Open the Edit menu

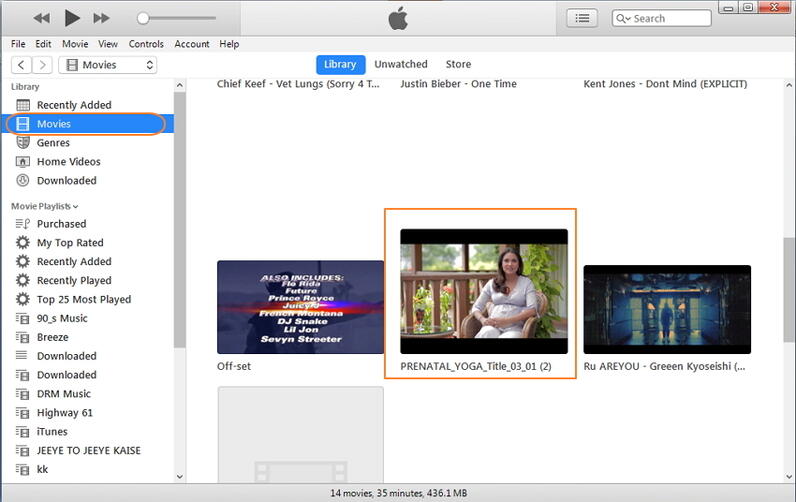coord(43,44)
